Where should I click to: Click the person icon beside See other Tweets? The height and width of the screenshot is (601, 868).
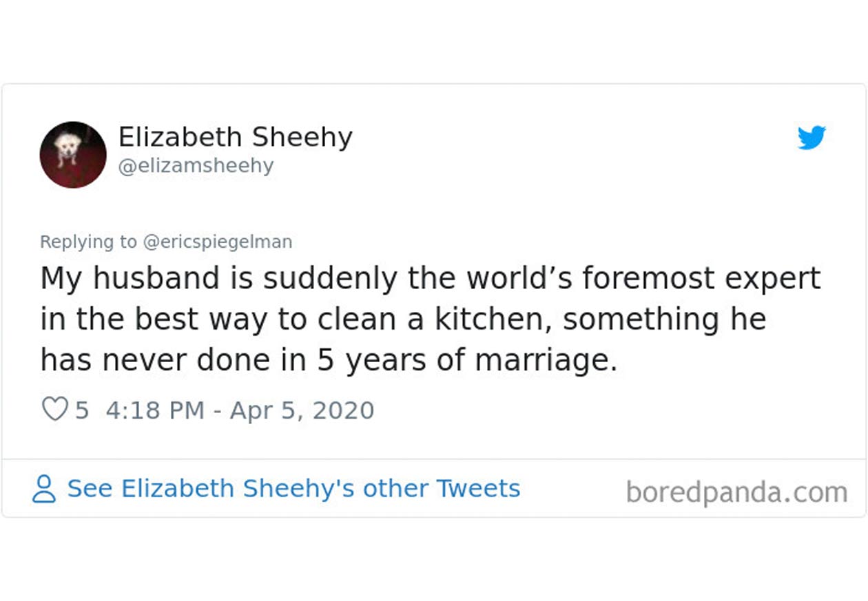tap(44, 489)
